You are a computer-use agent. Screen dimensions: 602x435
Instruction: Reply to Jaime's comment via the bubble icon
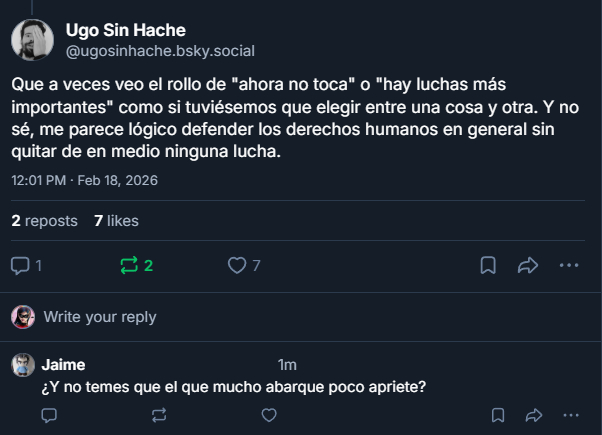pos(48,414)
